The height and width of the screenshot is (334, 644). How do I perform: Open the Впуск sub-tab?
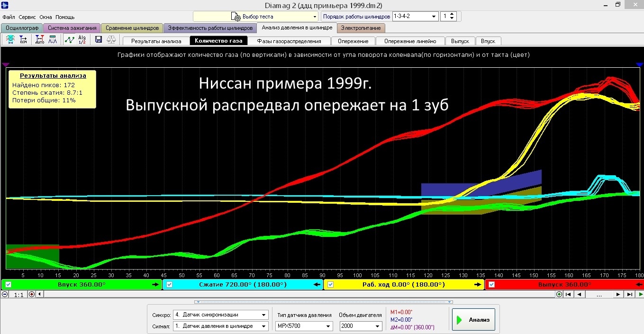click(488, 41)
